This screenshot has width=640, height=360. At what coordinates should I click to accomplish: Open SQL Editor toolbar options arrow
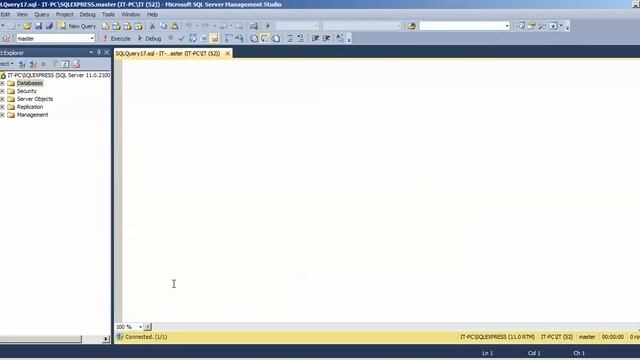pos(349,40)
